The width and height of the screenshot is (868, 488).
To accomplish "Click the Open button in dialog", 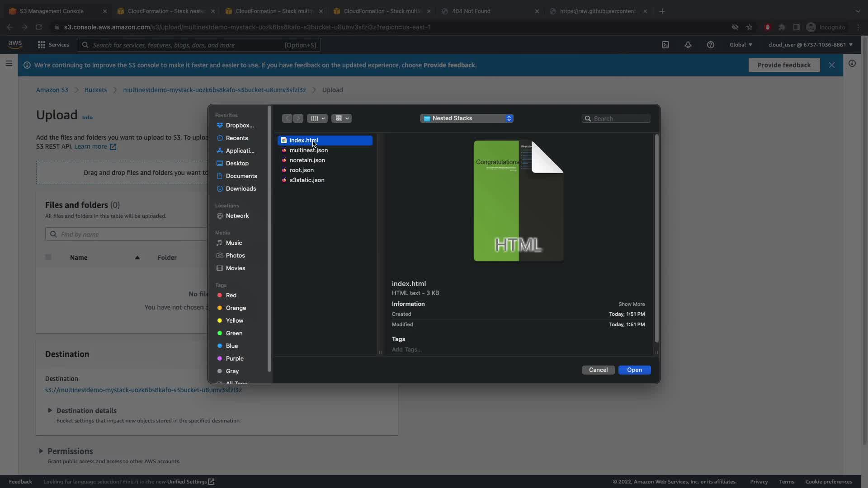I will pyautogui.click(x=634, y=370).
